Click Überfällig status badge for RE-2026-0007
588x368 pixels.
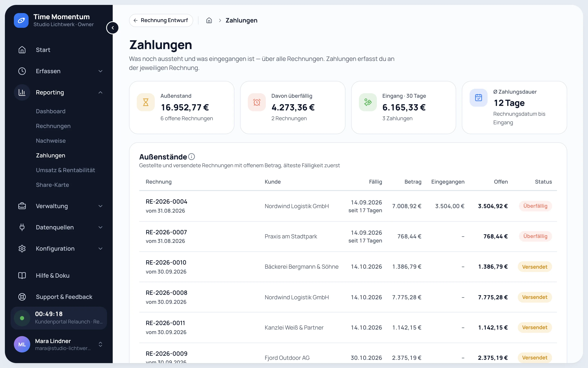click(535, 236)
